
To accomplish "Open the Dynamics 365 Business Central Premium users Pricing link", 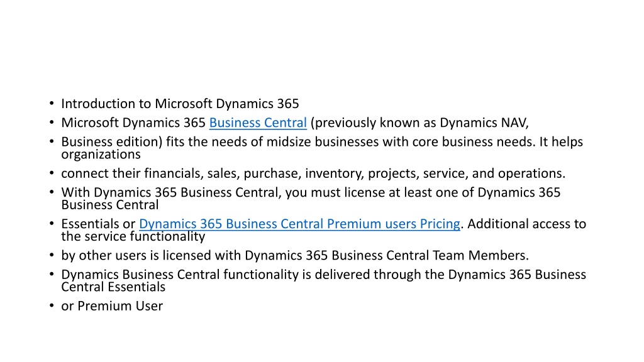I will [x=299, y=224].
